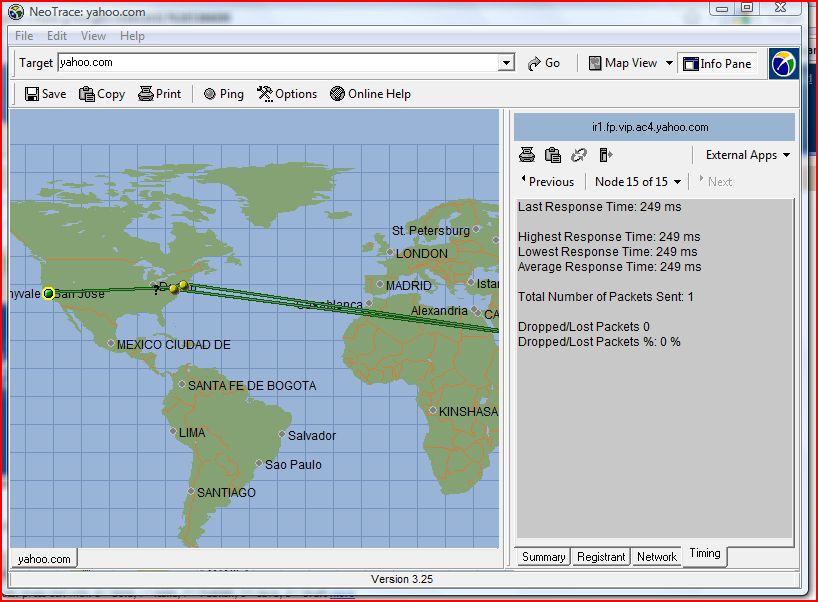Screen dimensions: 818x602
Task: Click the KINSHASA city marker
Action: click(x=433, y=410)
